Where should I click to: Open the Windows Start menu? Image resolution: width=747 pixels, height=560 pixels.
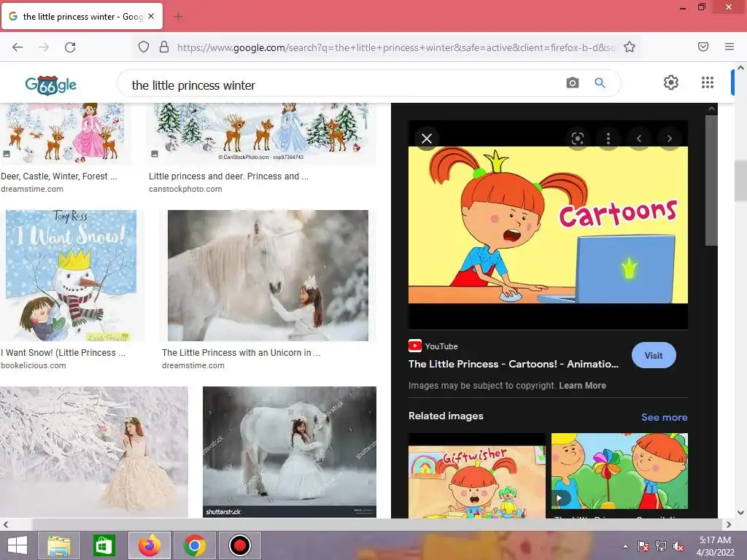[x=18, y=545]
